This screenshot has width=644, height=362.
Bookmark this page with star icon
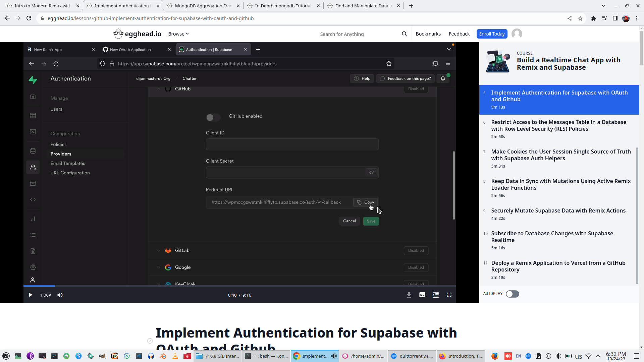click(580, 18)
